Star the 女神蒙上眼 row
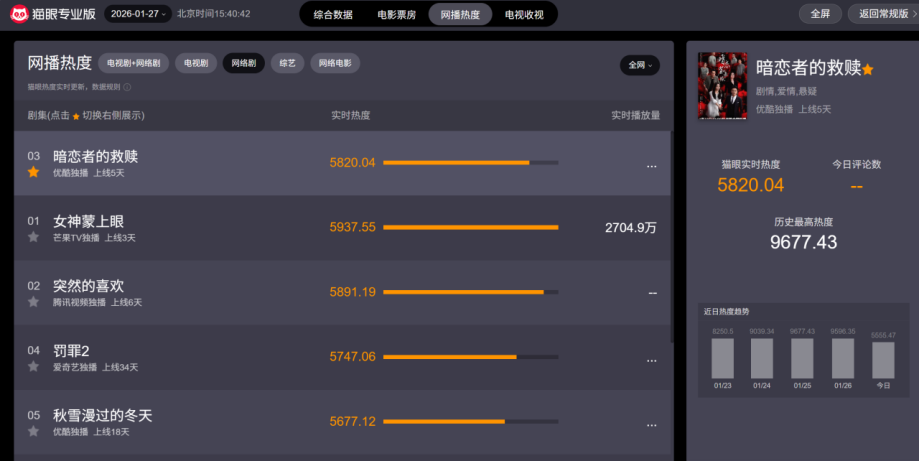Image resolution: width=919 pixels, height=462 pixels. click(33, 237)
